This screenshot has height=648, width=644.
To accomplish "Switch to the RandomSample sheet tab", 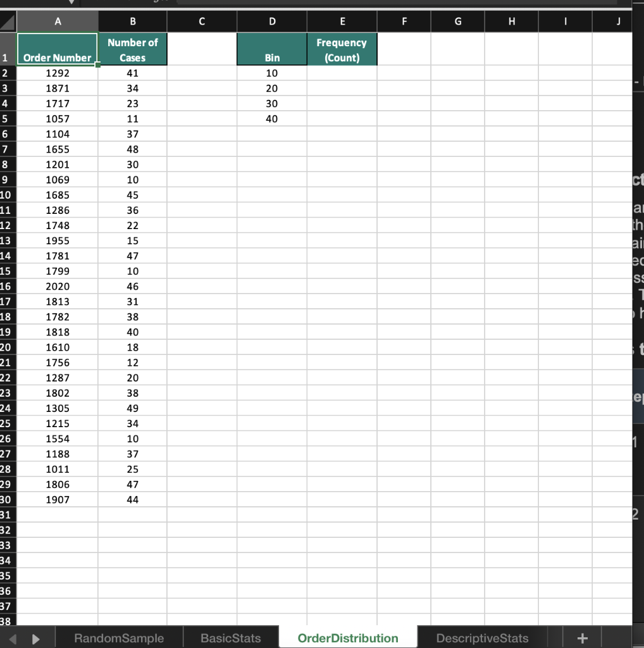I will click(118, 638).
